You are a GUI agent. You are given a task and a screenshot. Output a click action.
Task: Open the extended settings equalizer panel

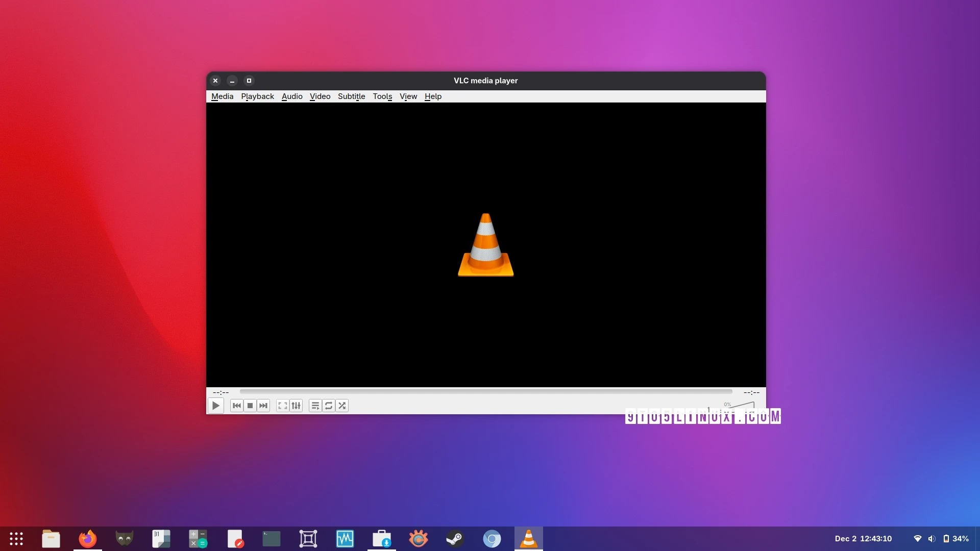296,406
